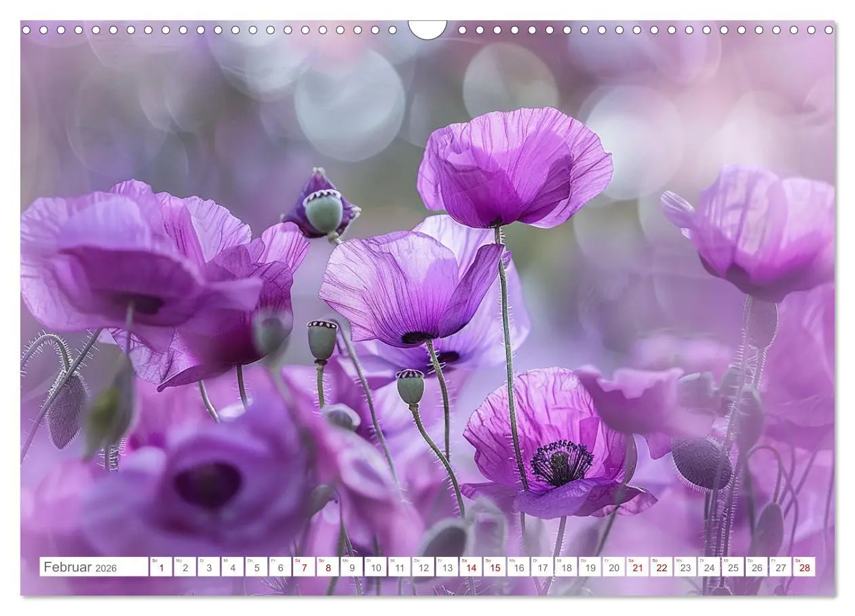This screenshot has height=616, width=855.
Task: Select the red Sunday 8 date
Action: (x=326, y=569)
